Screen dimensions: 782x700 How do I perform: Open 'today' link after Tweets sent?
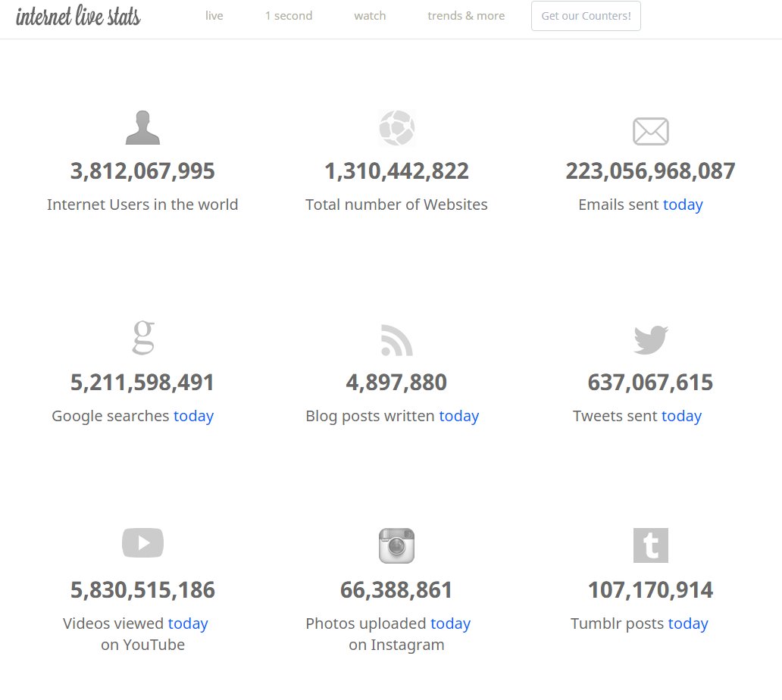(x=681, y=416)
